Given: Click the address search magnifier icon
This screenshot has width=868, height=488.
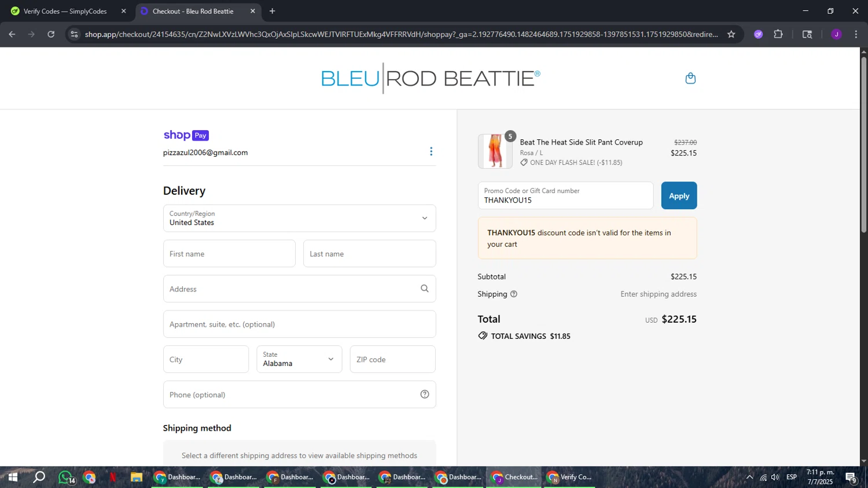Looking at the screenshot, I should (425, 289).
